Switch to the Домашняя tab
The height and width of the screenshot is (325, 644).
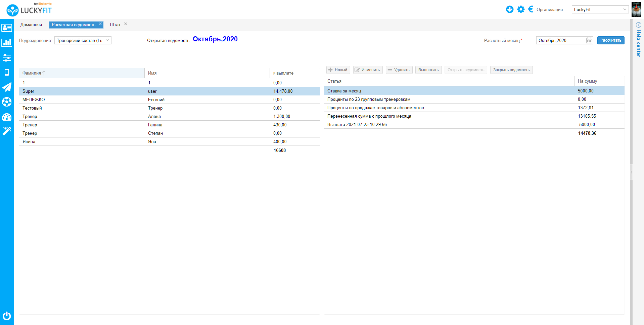[x=31, y=25]
